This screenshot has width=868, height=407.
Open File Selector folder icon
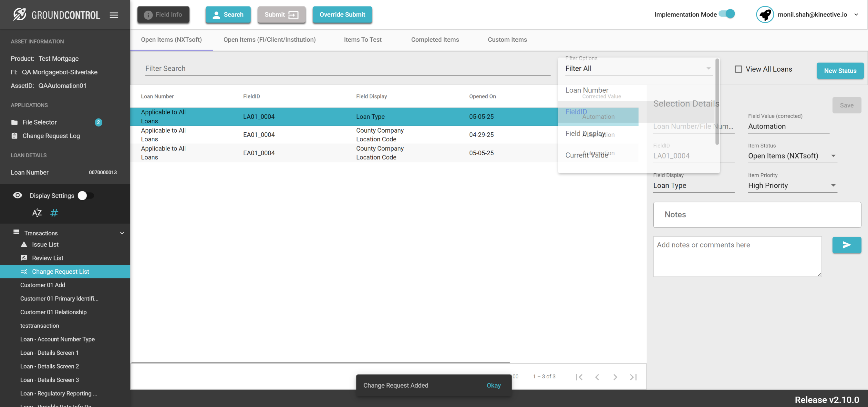pyautogui.click(x=15, y=122)
